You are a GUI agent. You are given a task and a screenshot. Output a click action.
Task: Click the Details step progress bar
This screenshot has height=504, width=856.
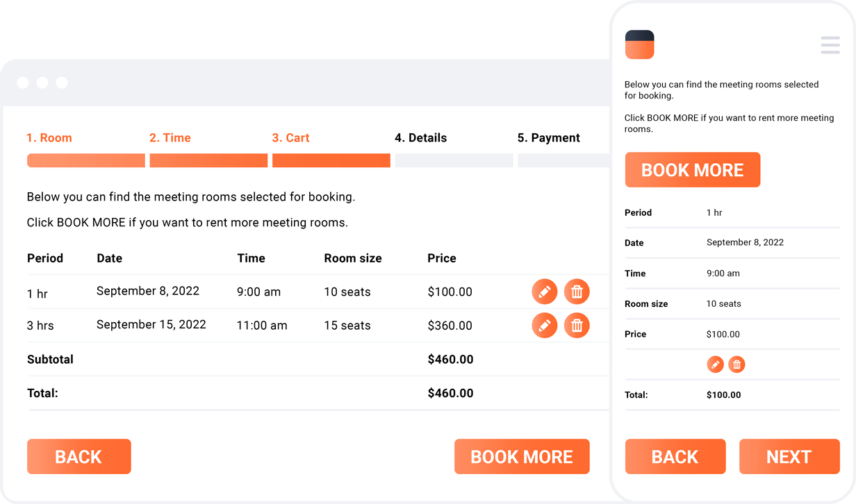454,160
